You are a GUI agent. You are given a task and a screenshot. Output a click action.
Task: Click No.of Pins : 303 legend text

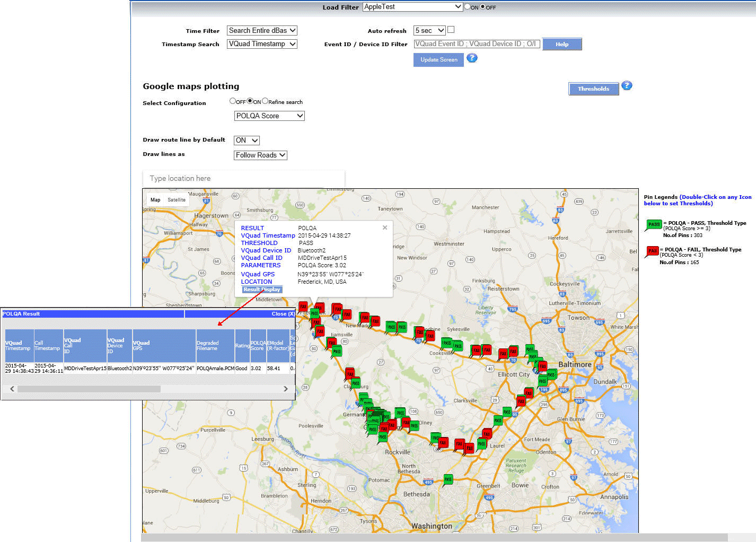point(682,235)
